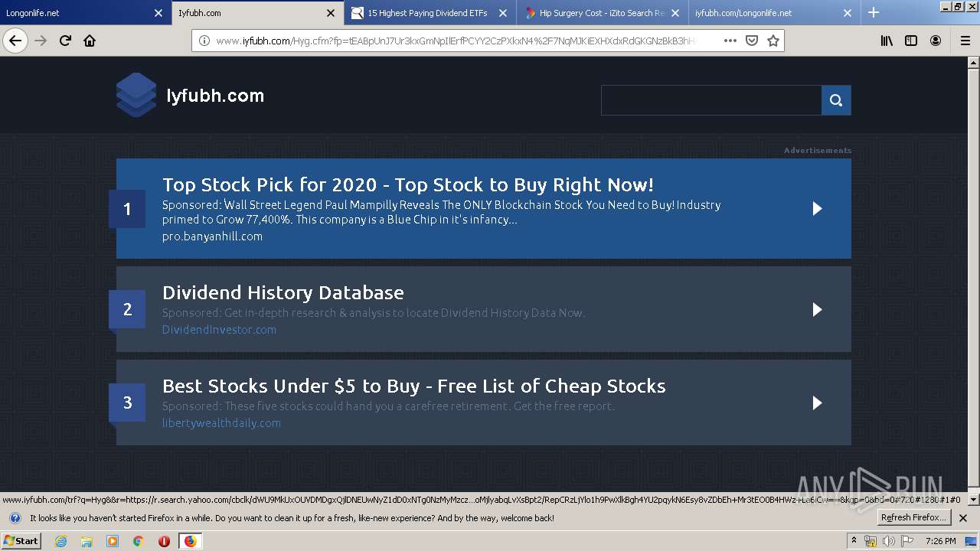Image resolution: width=980 pixels, height=551 pixels.
Task: Close the active Iyfubh.com tab
Action: [331, 13]
